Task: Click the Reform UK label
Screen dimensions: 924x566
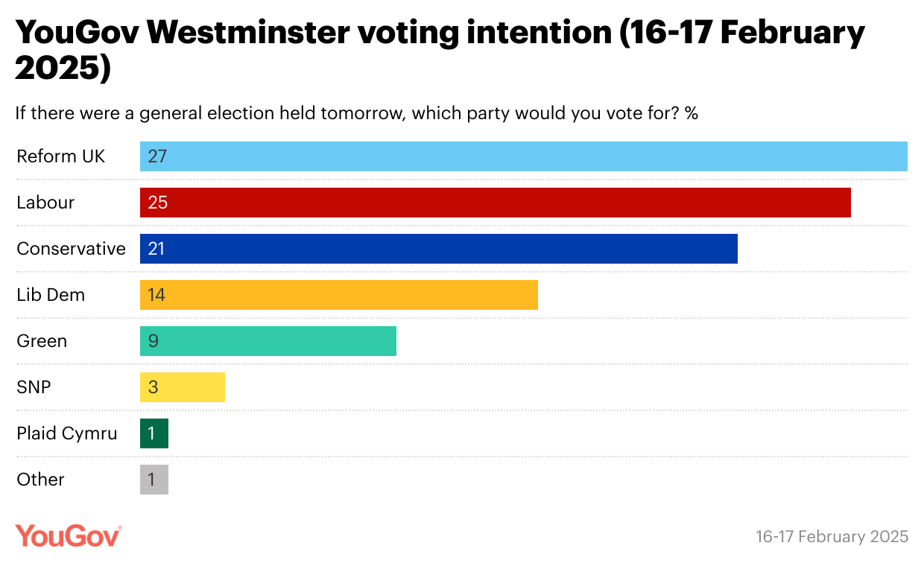Action: tap(61, 156)
